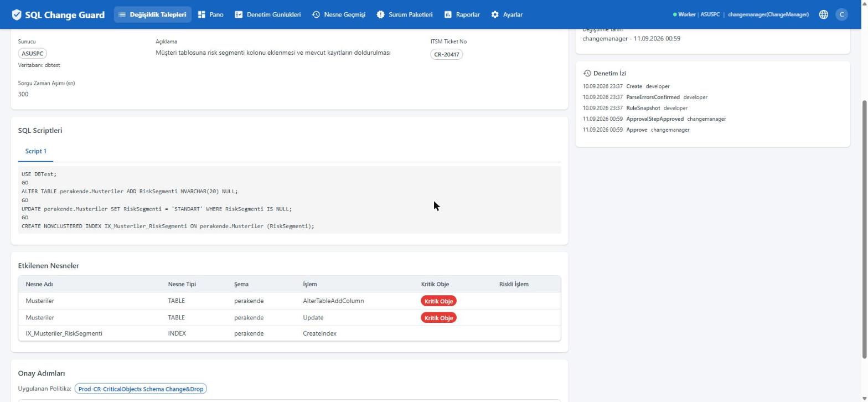Click the Etkilenen Nesneler section heading
Image resolution: width=868 pixels, height=402 pixels.
pyautogui.click(x=48, y=266)
